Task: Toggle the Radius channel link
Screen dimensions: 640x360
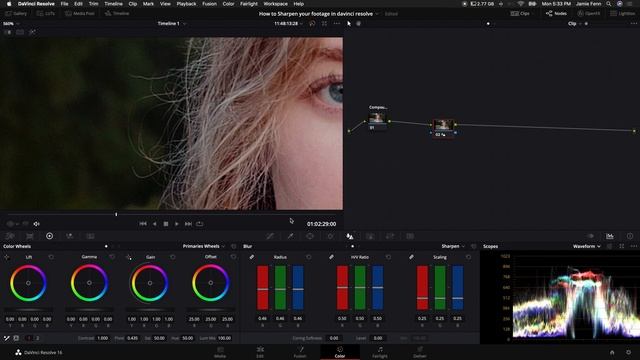Action: (252, 257)
